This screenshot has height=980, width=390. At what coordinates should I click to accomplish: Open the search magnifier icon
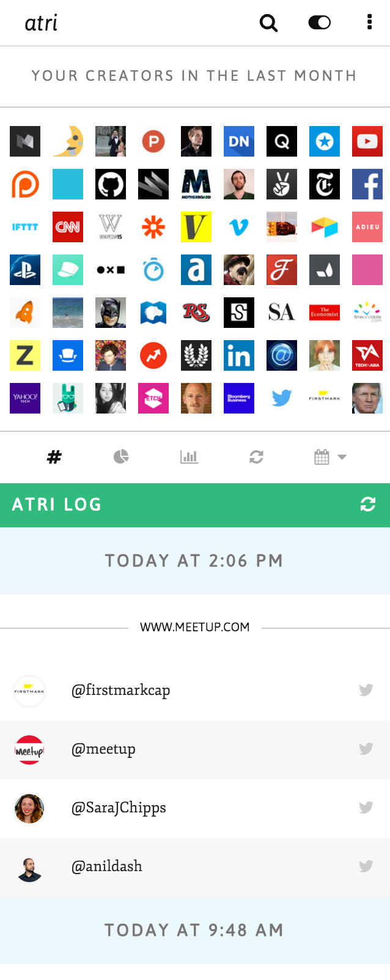[269, 23]
